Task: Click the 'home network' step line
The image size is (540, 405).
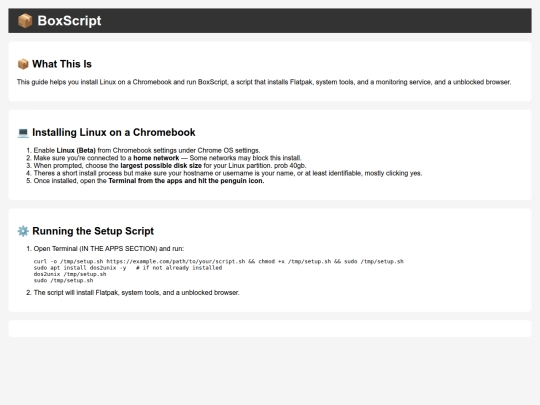Action: pos(167,158)
